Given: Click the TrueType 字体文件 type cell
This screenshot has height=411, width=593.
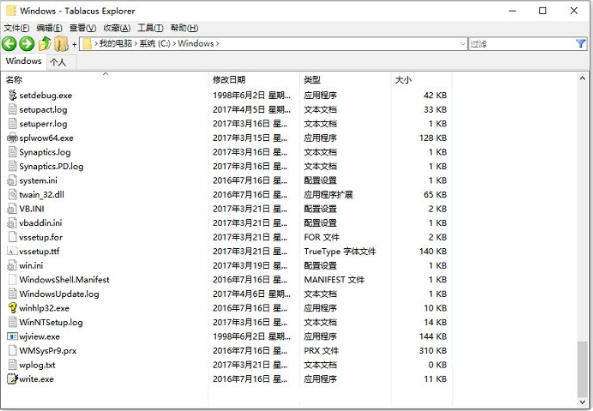Looking at the screenshot, I should pos(340,251).
